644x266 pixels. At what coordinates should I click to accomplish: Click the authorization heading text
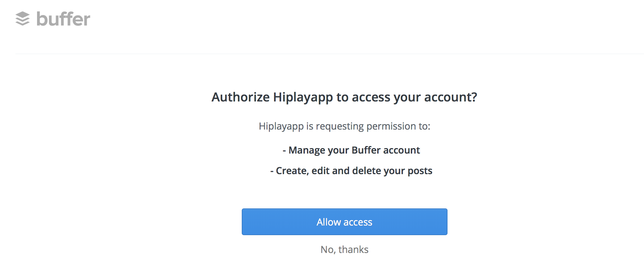coord(344,97)
